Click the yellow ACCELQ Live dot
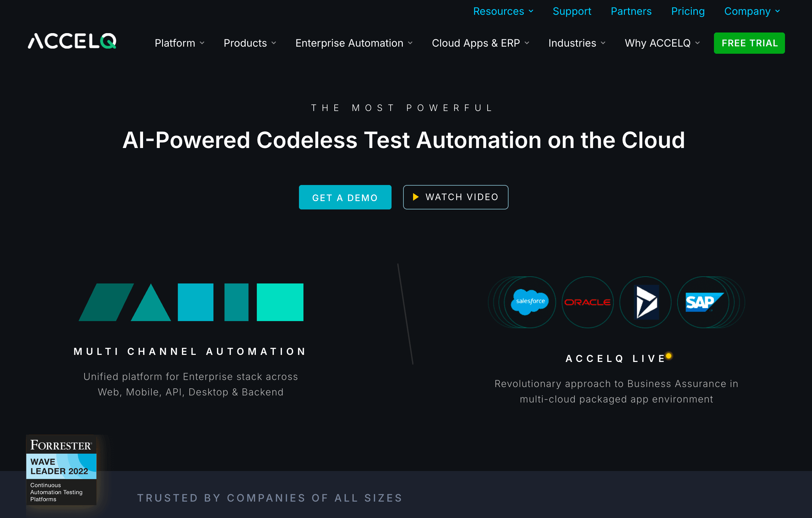The image size is (812, 518). (669, 356)
